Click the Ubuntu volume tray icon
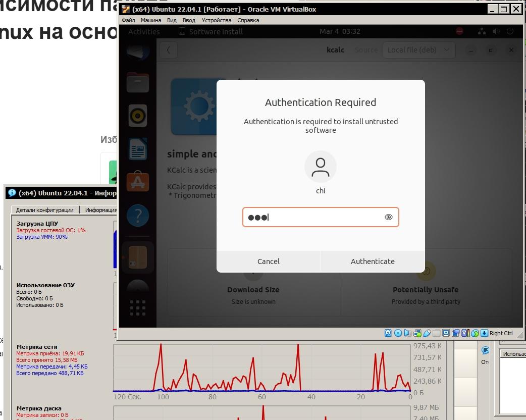 coord(496,31)
